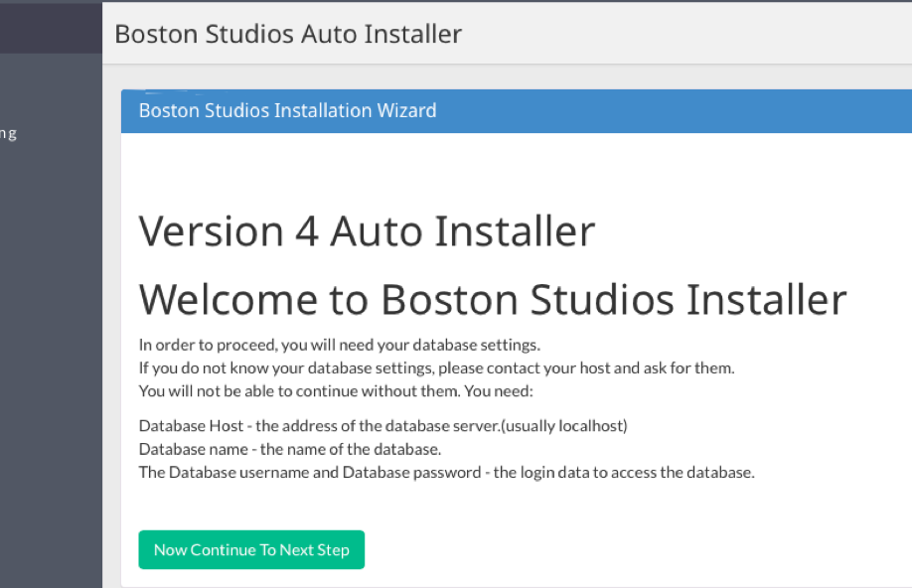Screen dimensions: 912x588
Task: Click the empty lower area of left sidebar
Action: pos(51,397)
